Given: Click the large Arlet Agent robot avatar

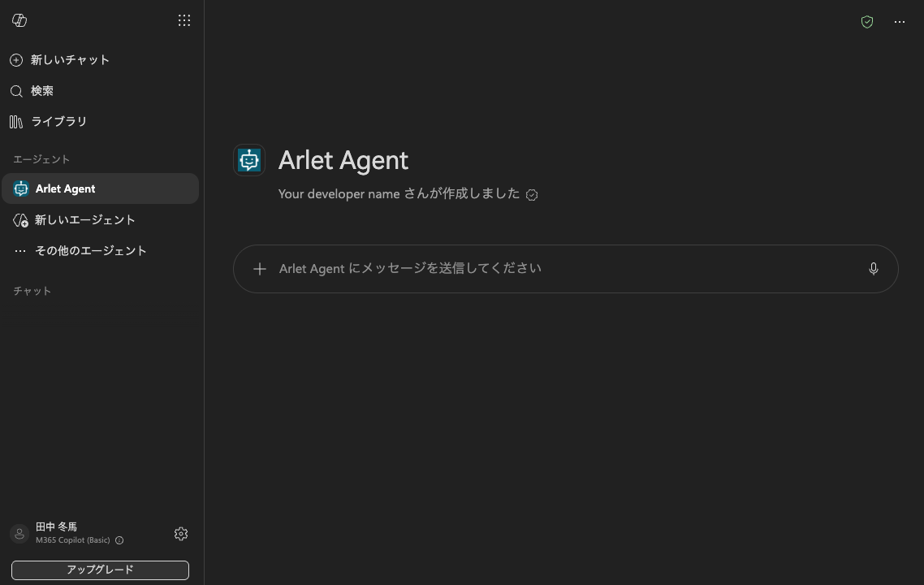Looking at the screenshot, I should [x=249, y=160].
